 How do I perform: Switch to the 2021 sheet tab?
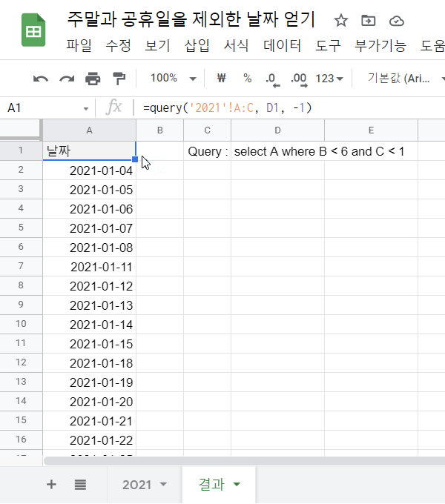point(144,485)
